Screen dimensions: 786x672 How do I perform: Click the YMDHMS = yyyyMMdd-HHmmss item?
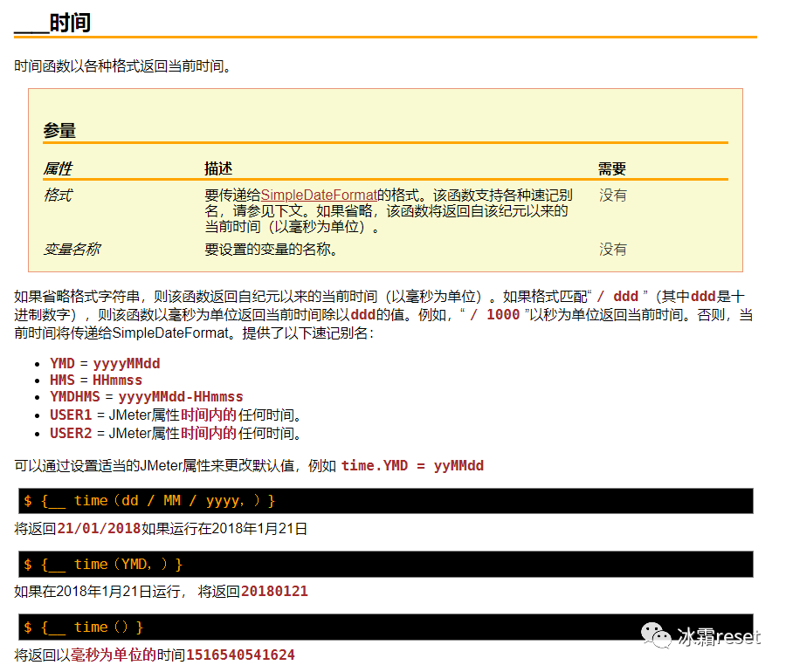[x=147, y=396]
